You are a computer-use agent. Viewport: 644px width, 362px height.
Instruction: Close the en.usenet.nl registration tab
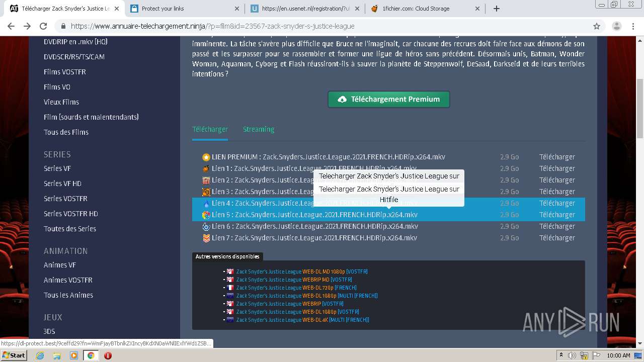(357, 9)
